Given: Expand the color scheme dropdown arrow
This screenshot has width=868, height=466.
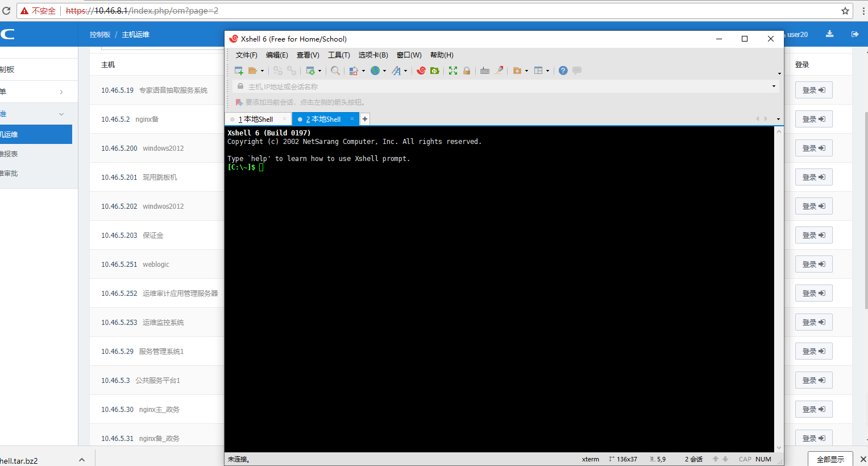Looking at the screenshot, I should 363,71.
